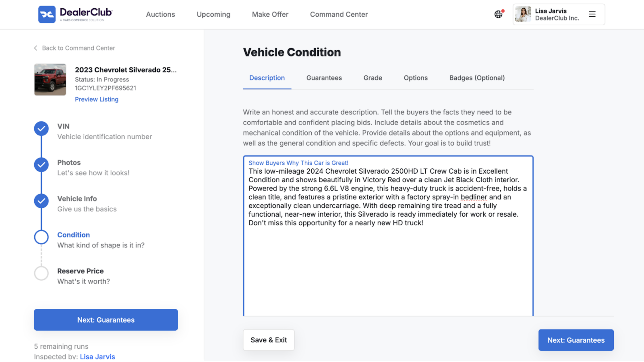Open the Options tab
The height and width of the screenshot is (362, 644).
tap(416, 78)
